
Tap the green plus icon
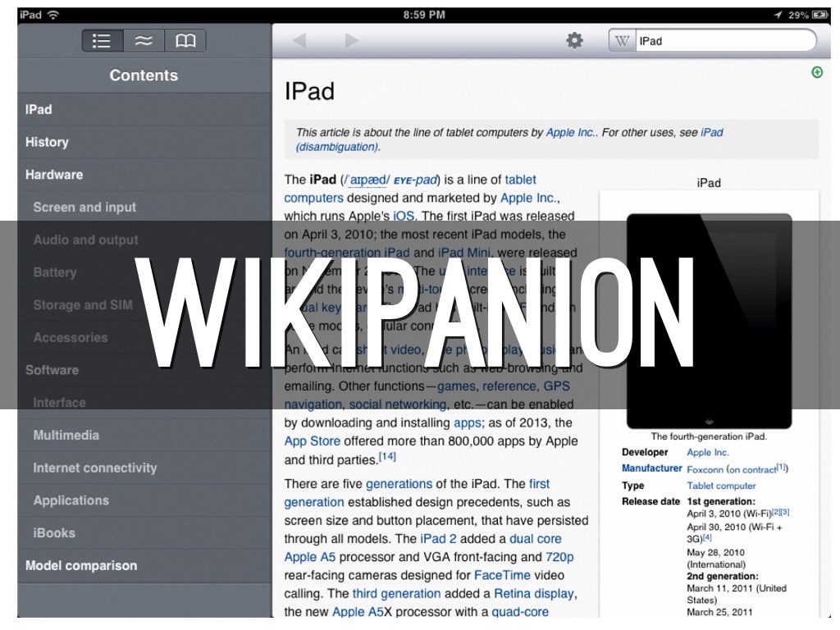pos(816,73)
